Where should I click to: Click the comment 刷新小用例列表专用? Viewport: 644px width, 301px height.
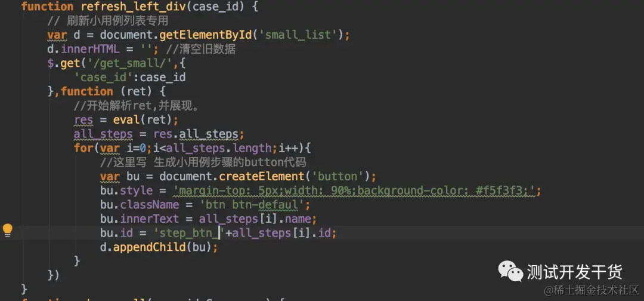pos(108,21)
